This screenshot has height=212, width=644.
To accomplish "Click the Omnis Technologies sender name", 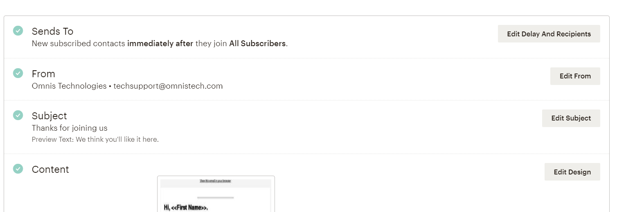I will click(x=69, y=86).
